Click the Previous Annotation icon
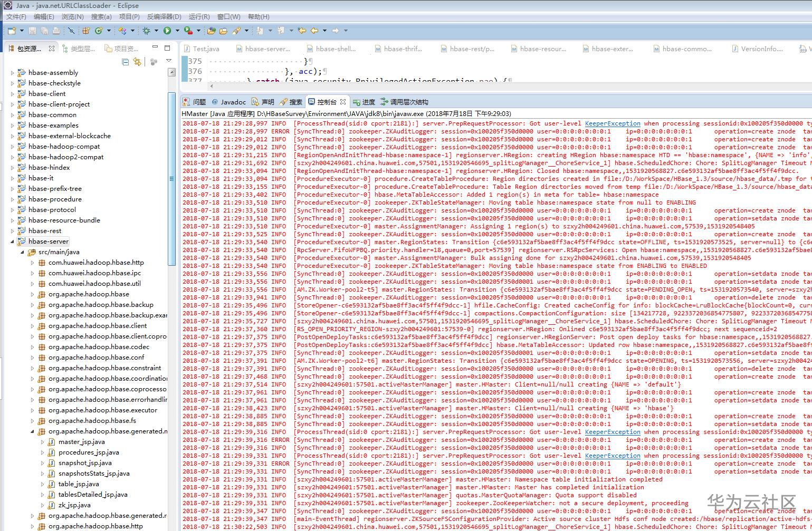 (281, 31)
